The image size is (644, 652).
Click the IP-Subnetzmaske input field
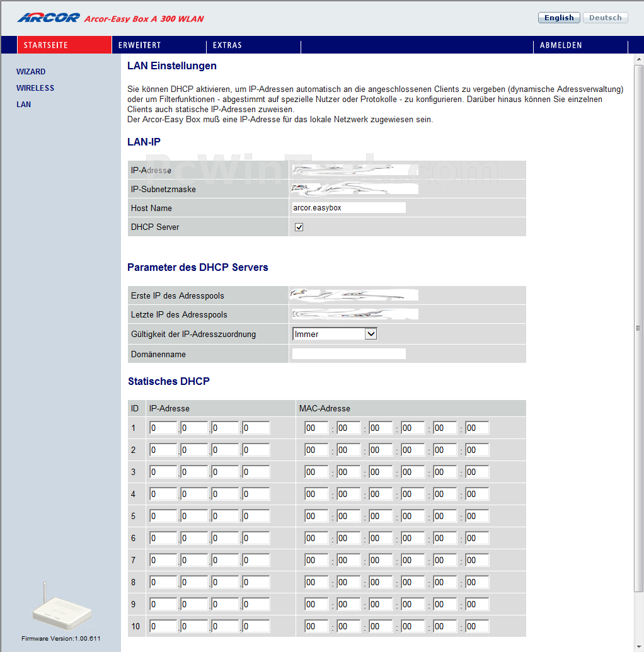(355, 189)
